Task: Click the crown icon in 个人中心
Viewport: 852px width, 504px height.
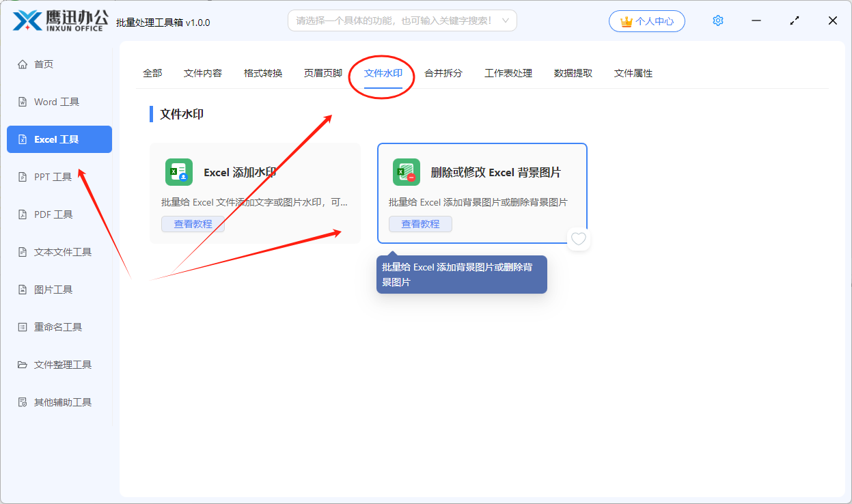Action: [626, 22]
